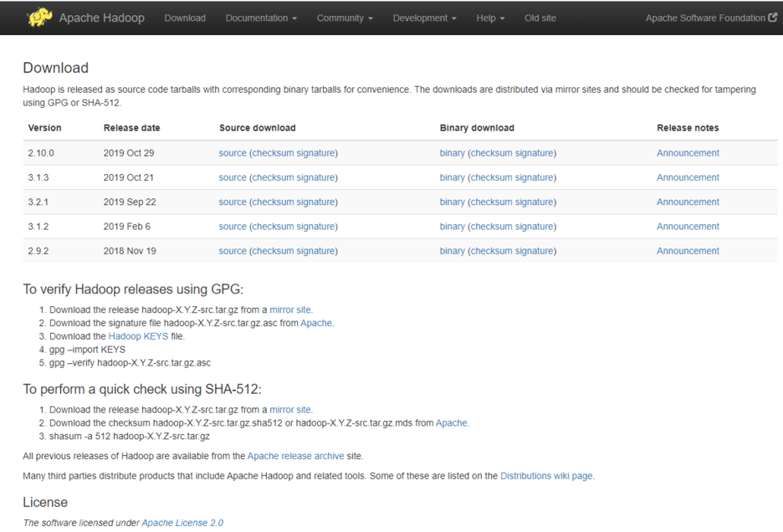The height and width of the screenshot is (532, 783).
Task: Download binary for version 2.9.2
Action: pos(453,251)
